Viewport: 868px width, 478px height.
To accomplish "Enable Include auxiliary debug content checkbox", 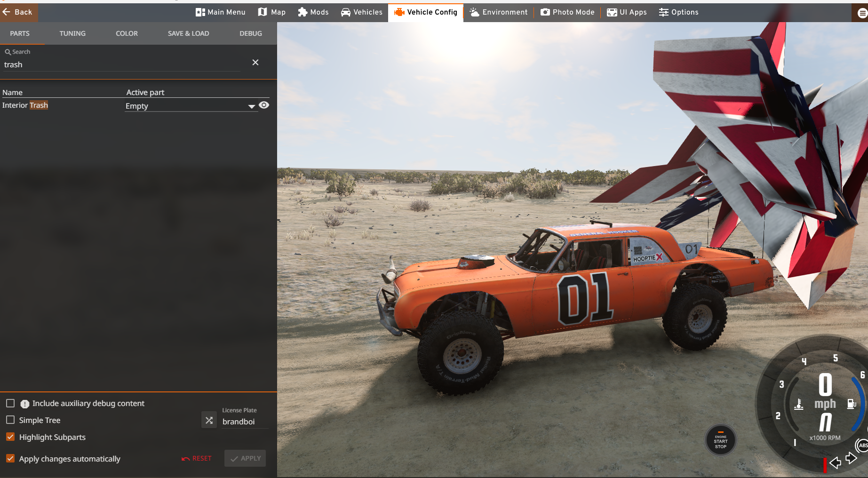I will [x=10, y=403].
